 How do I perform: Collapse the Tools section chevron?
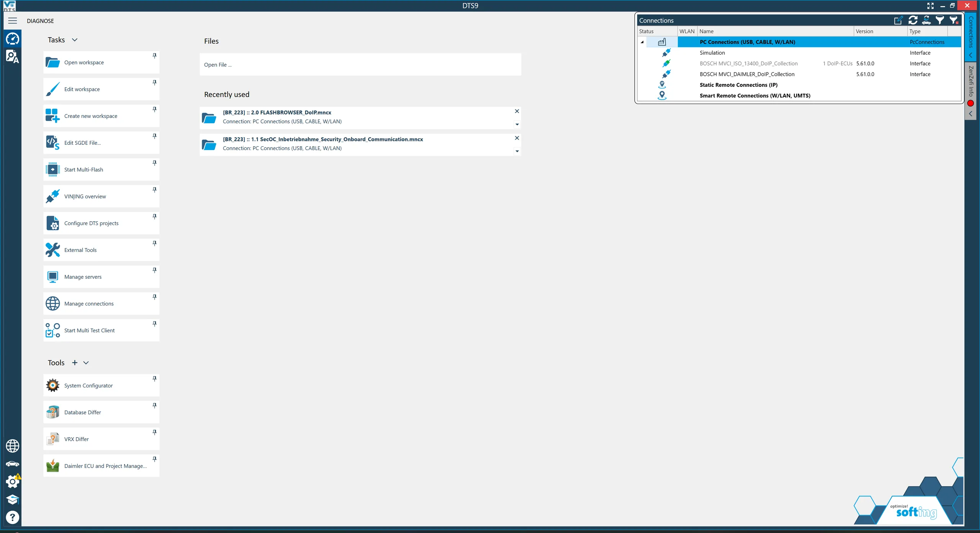pos(86,363)
